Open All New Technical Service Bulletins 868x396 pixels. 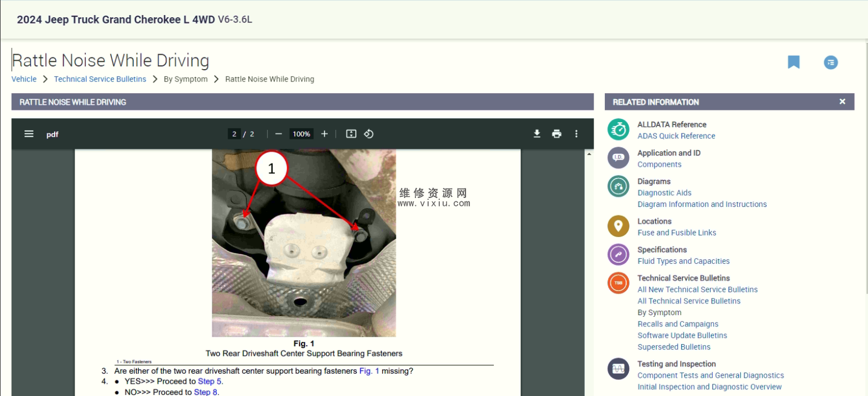click(697, 289)
